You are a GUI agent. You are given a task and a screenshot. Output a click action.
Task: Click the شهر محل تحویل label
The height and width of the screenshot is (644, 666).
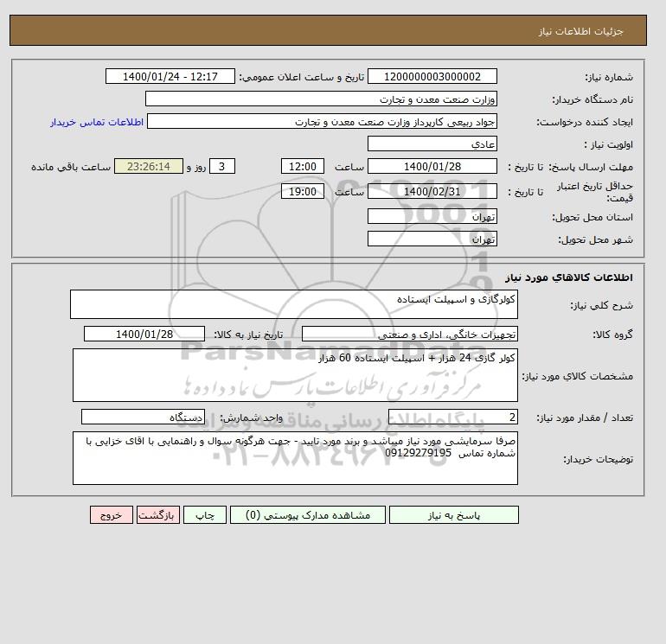pos(595,239)
